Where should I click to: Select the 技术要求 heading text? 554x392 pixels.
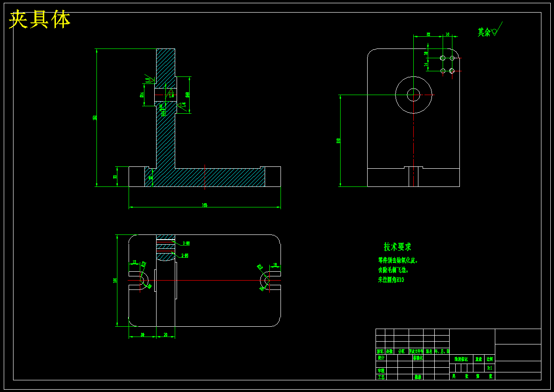click(x=397, y=247)
